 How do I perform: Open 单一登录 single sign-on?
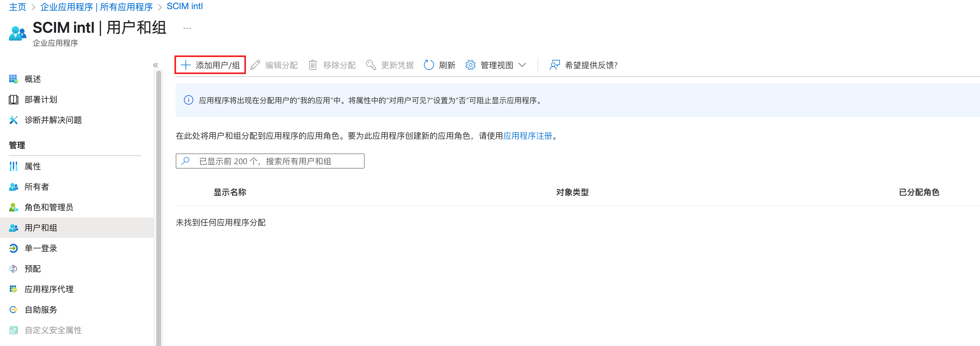tap(41, 248)
